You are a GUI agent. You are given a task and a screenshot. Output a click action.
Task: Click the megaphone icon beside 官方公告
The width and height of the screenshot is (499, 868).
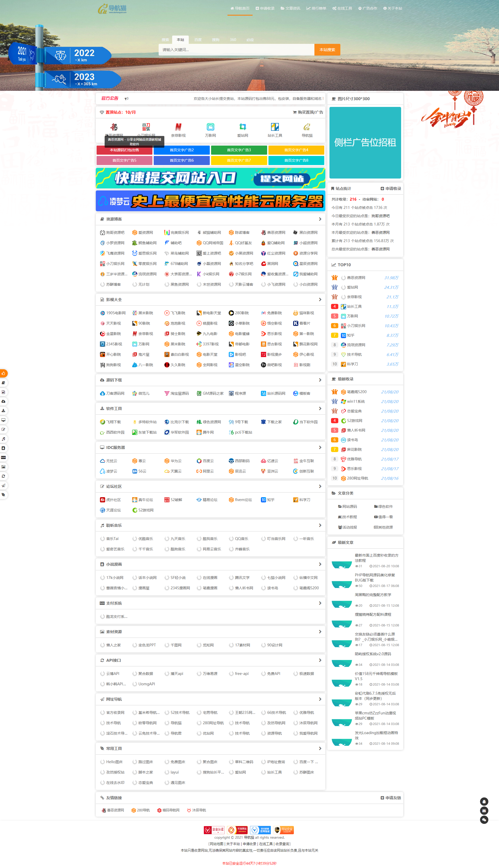(126, 99)
